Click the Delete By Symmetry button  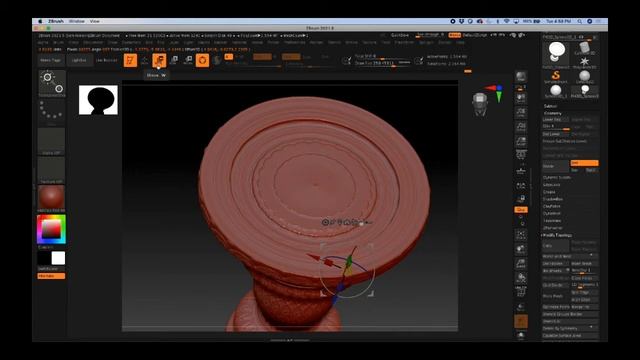[569, 328]
